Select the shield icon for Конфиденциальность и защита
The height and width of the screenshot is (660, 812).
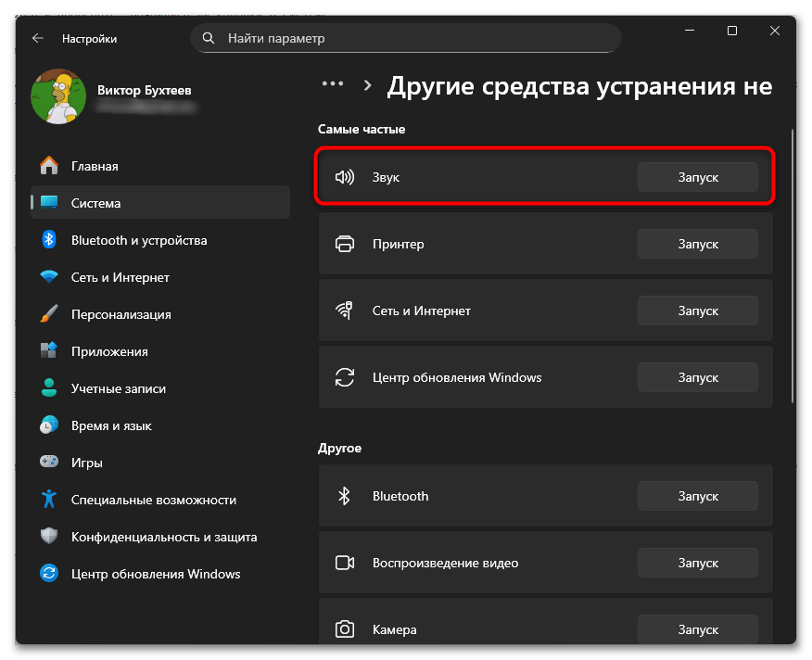point(48,536)
